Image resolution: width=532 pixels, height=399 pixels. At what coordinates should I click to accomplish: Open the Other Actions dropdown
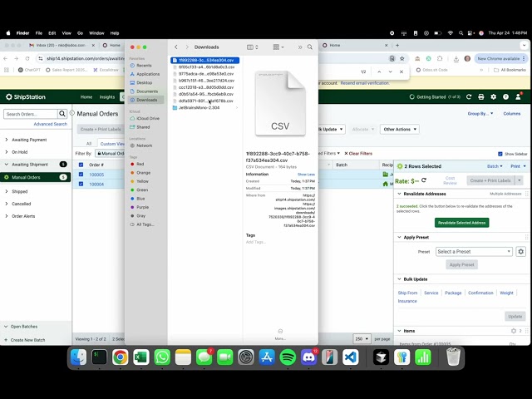pos(399,130)
